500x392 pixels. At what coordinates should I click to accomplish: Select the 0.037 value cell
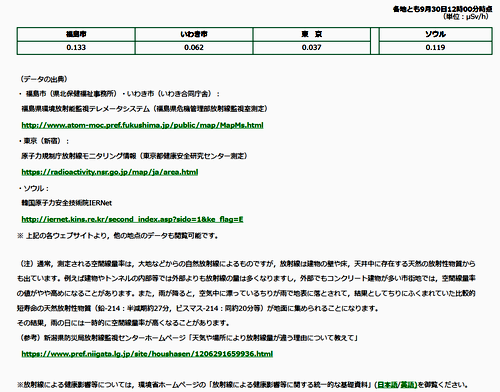click(x=311, y=48)
